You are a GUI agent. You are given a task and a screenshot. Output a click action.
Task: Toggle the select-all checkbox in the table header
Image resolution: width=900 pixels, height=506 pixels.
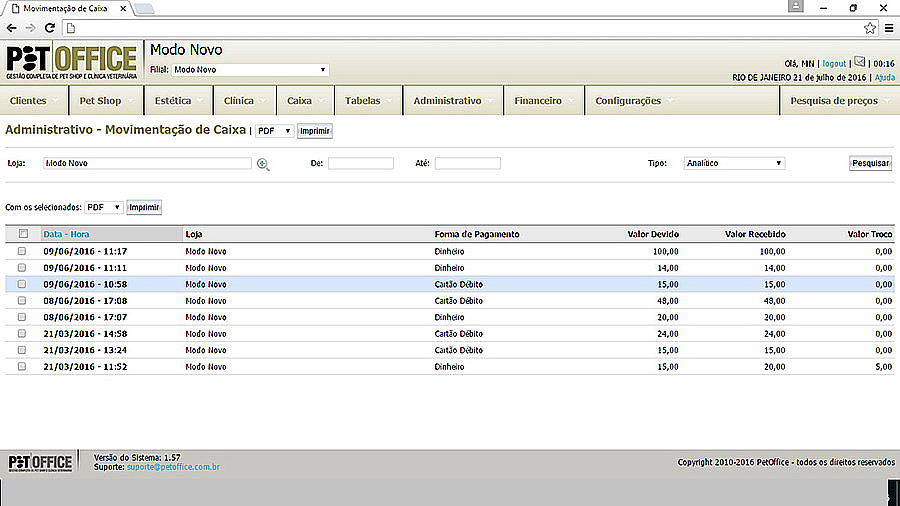coord(22,234)
